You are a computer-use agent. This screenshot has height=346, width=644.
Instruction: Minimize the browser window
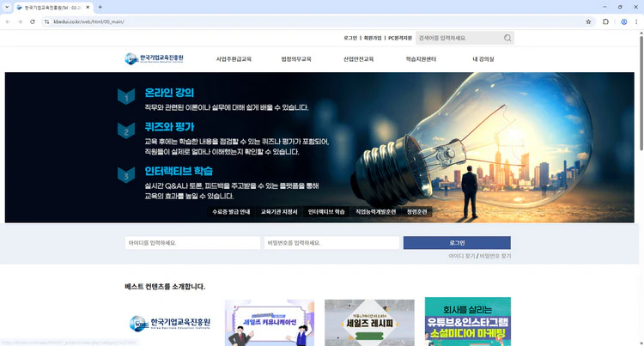605,7
